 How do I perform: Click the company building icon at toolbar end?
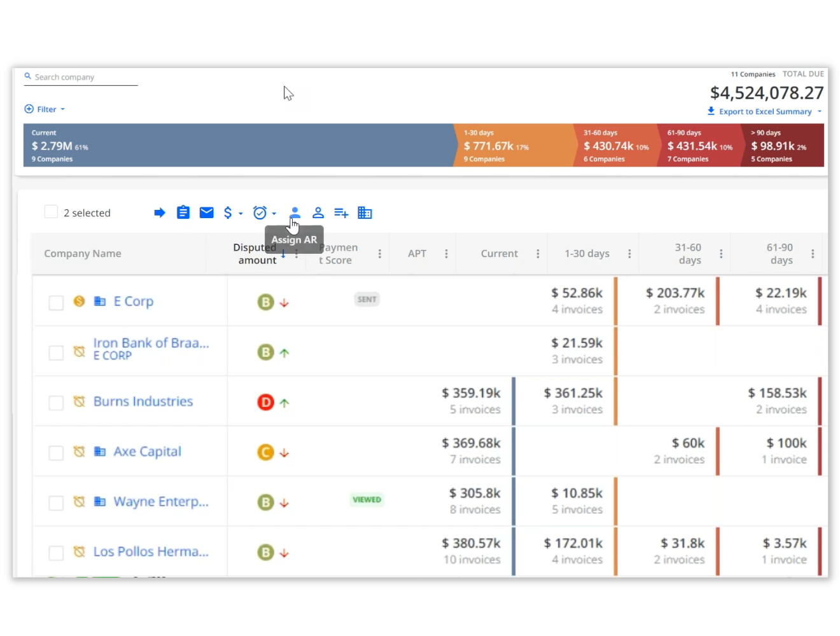(365, 212)
